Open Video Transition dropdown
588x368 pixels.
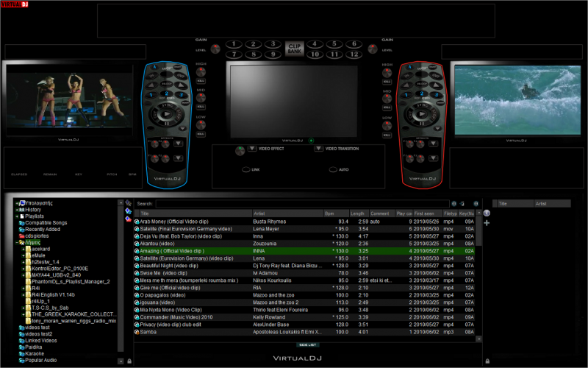(x=318, y=149)
